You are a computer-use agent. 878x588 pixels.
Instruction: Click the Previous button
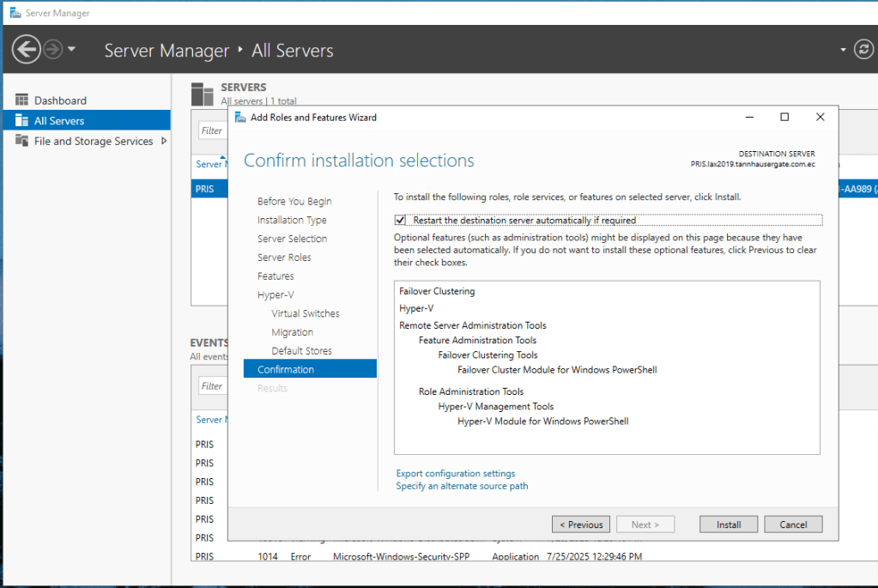click(582, 524)
